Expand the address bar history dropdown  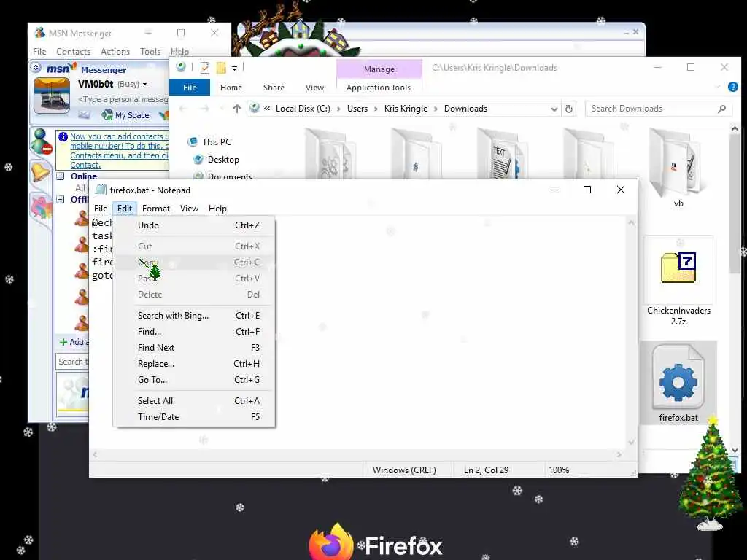(554, 109)
